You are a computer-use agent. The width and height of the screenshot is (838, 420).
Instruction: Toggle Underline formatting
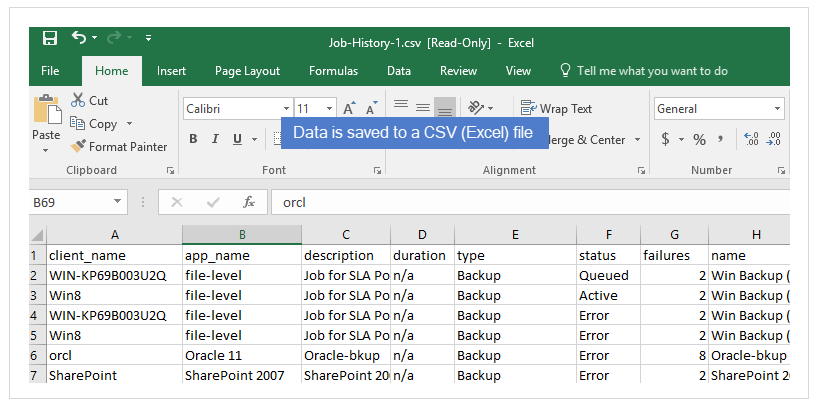pos(237,139)
